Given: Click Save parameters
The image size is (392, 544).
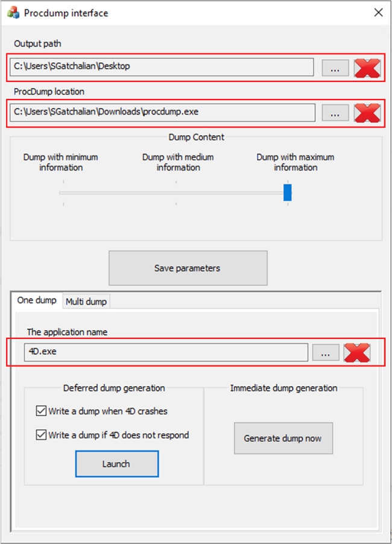Looking at the screenshot, I should click(x=188, y=267).
